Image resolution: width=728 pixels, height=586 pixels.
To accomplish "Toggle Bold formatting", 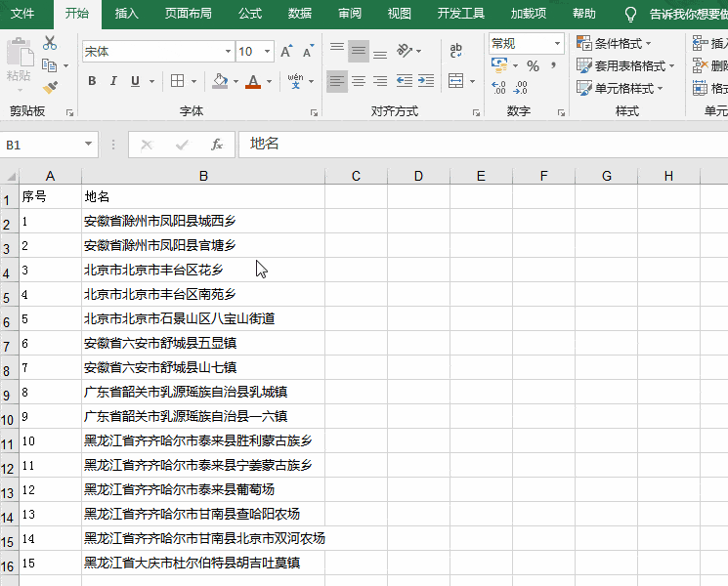I will coord(92,81).
